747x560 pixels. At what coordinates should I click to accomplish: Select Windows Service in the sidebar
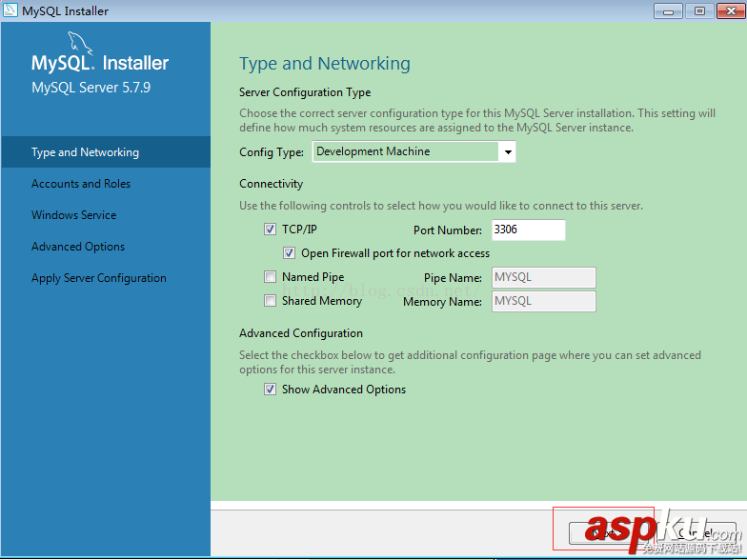[74, 215]
